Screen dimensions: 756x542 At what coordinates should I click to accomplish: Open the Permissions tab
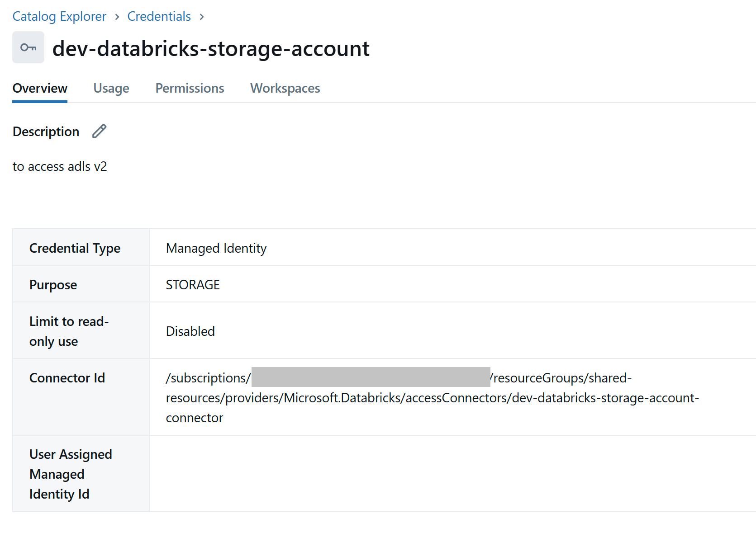[x=190, y=88]
